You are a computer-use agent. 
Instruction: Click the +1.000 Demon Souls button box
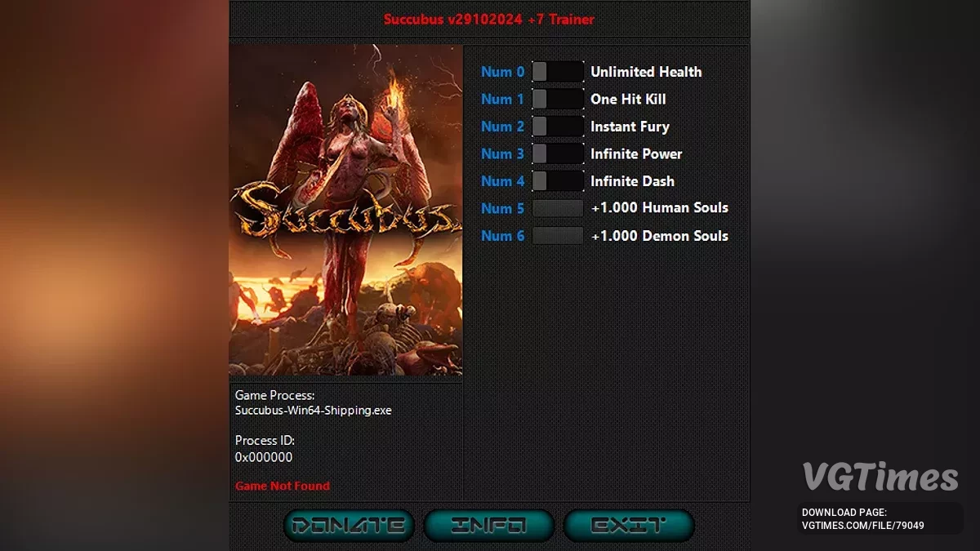point(558,236)
